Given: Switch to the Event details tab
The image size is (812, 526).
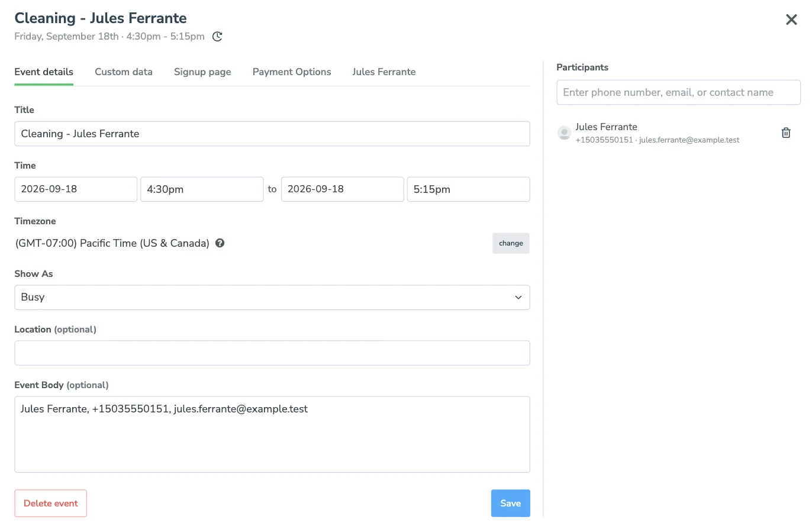Looking at the screenshot, I should pyautogui.click(x=44, y=72).
